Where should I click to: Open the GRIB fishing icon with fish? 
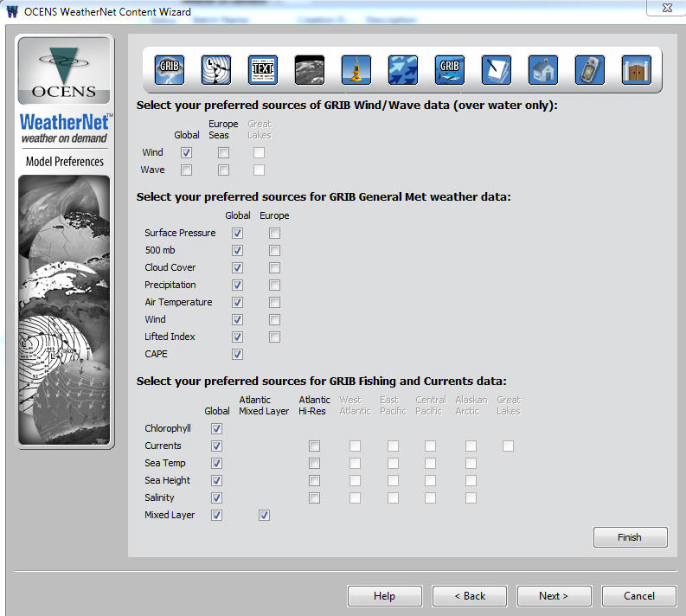450,69
